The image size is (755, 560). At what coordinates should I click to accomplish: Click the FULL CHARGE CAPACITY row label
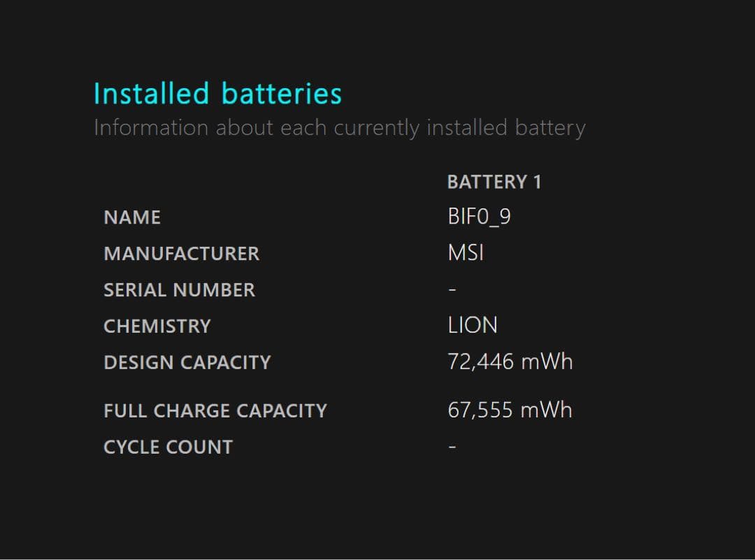pyautogui.click(x=215, y=411)
